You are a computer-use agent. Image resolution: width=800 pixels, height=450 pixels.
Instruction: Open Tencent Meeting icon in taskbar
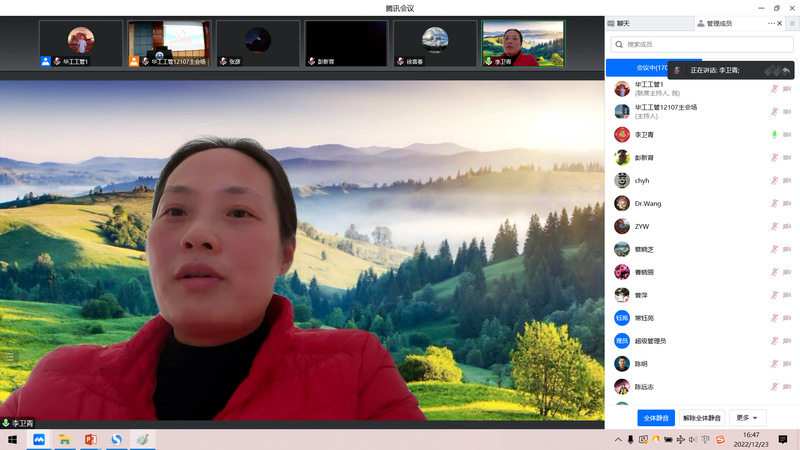pyautogui.click(x=39, y=440)
